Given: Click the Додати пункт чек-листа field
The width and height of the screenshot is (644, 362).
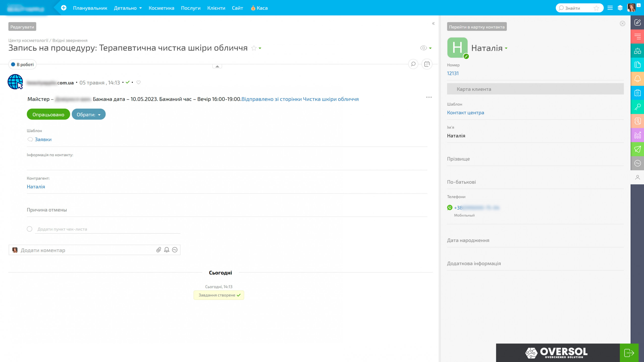Looking at the screenshot, I should (x=107, y=229).
